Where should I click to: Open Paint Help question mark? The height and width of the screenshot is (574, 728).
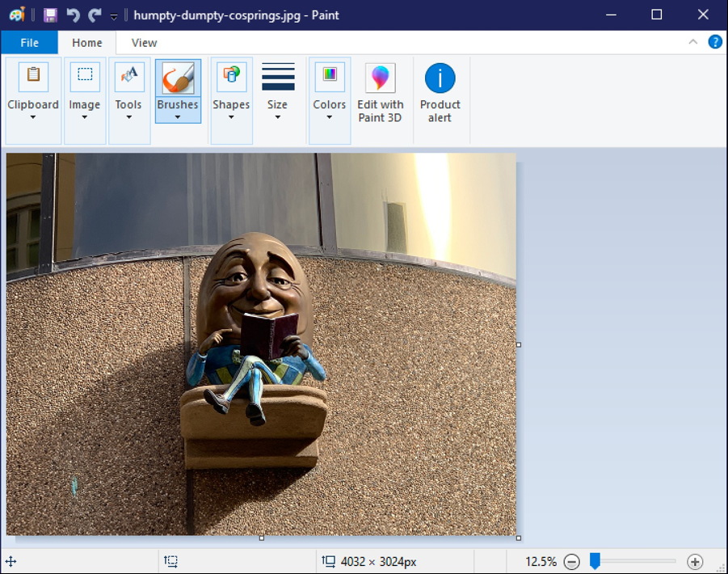(x=715, y=42)
